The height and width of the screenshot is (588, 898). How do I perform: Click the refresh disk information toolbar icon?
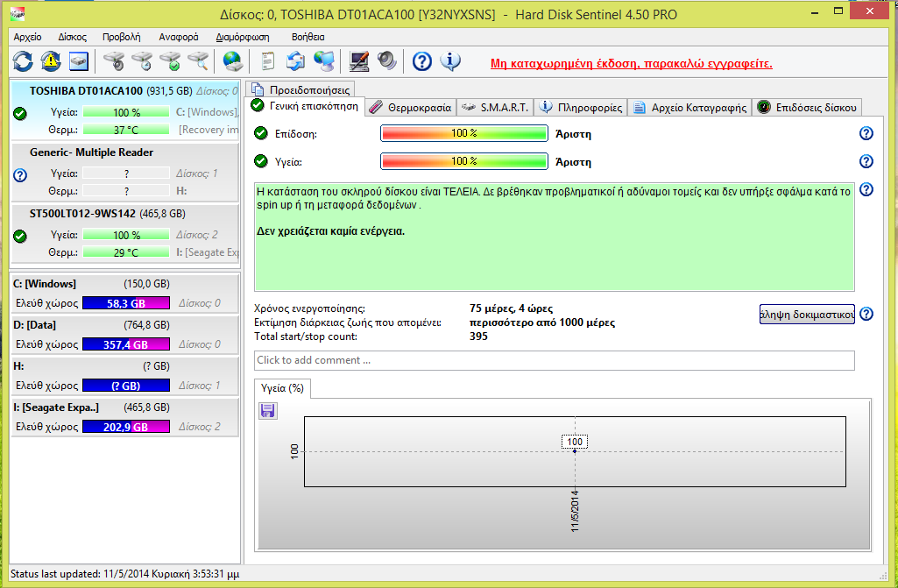point(23,60)
